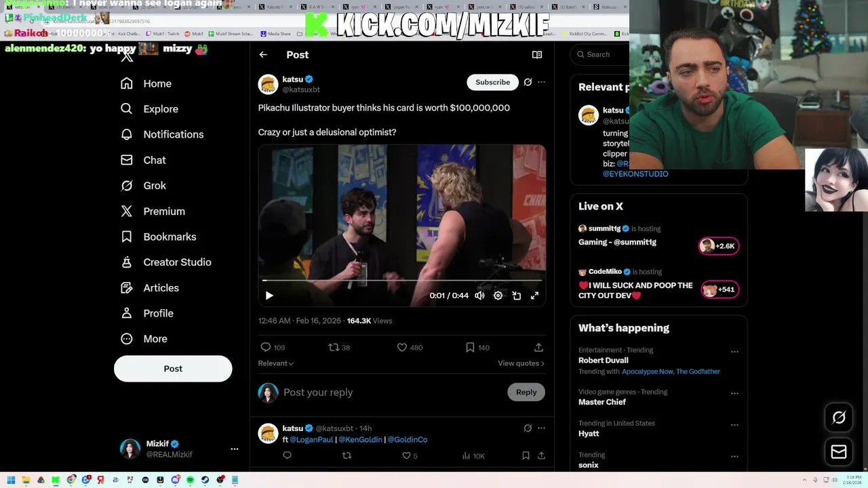Comment on katsu's 14h reply
The image size is (868, 488).
(x=287, y=455)
